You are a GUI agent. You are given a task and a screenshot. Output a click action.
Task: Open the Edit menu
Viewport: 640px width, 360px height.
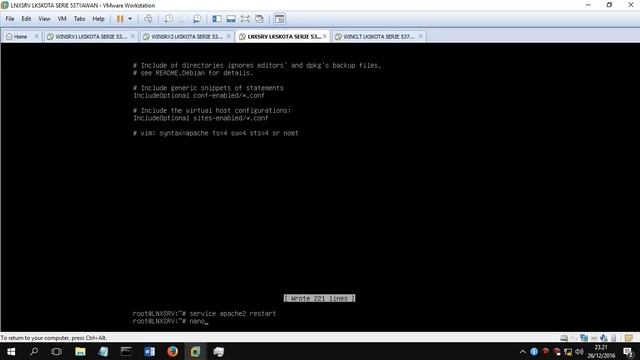click(x=26, y=19)
